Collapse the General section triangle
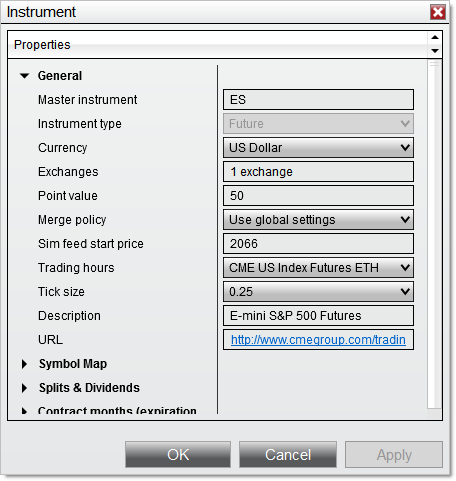This screenshot has width=456, height=481. 24,76
